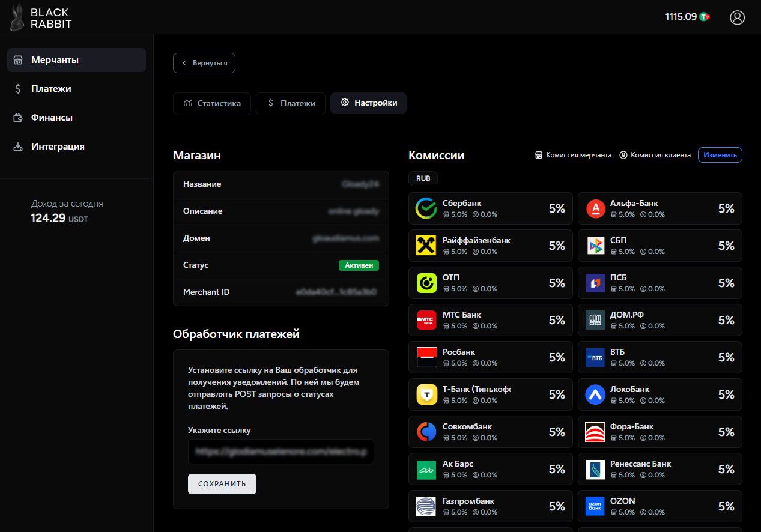Open Платежи in the sidebar

coord(76,89)
